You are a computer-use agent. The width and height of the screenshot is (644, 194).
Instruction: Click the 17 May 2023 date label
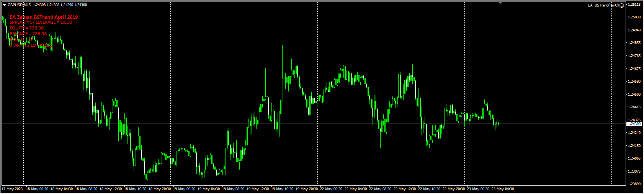click(x=12, y=189)
